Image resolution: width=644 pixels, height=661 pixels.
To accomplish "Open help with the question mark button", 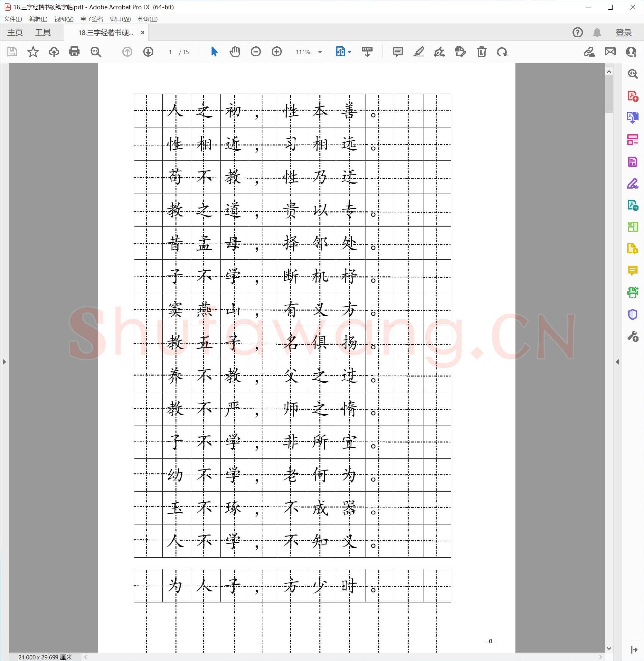I will (x=577, y=33).
